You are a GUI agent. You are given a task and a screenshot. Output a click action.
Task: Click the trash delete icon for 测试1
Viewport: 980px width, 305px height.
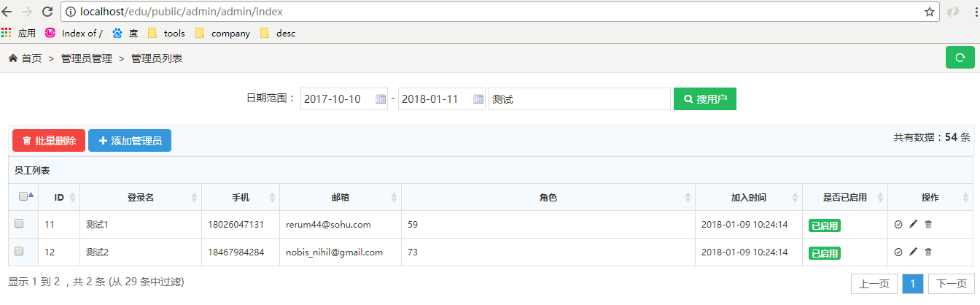(928, 225)
